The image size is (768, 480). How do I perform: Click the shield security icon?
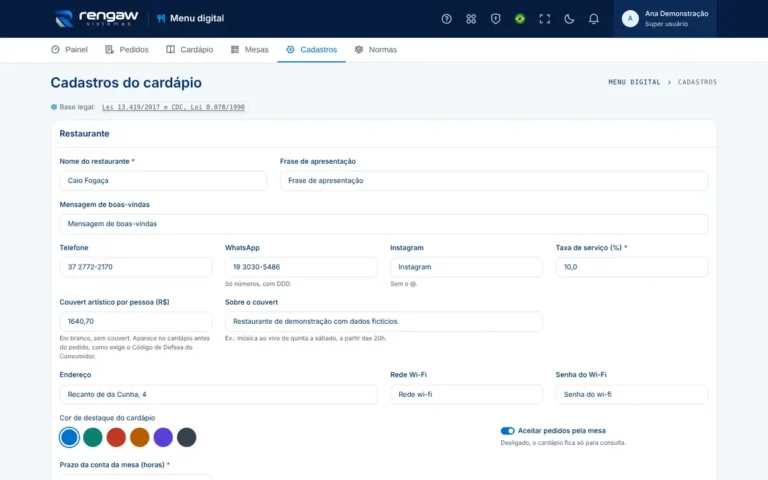[x=495, y=19]
